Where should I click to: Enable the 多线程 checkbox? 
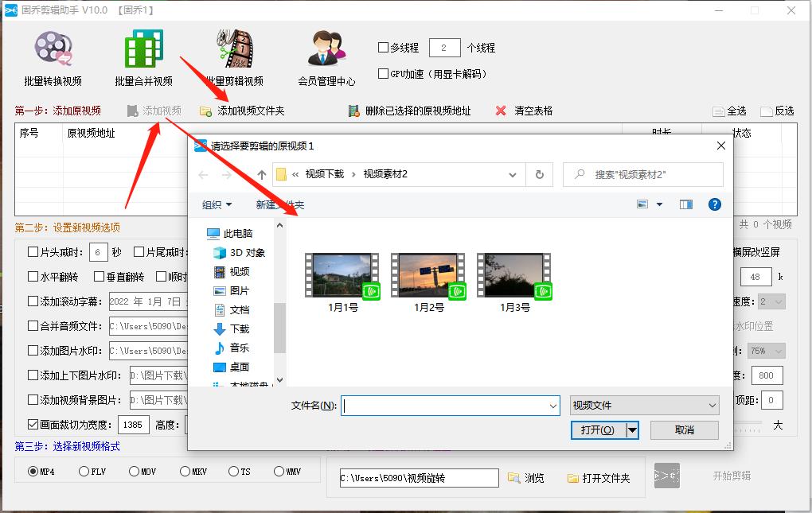tap(383, 47)
